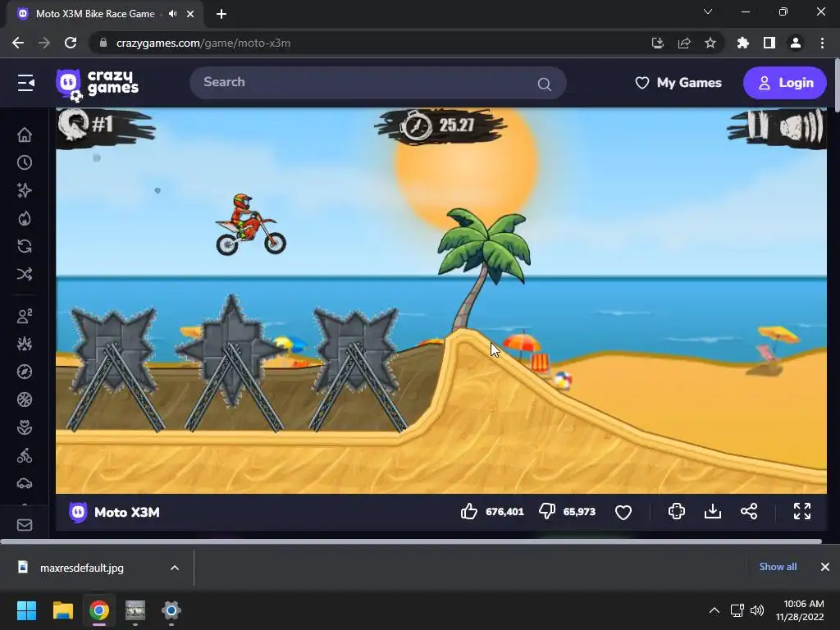Open Car games category icon

tap(25, 483)
